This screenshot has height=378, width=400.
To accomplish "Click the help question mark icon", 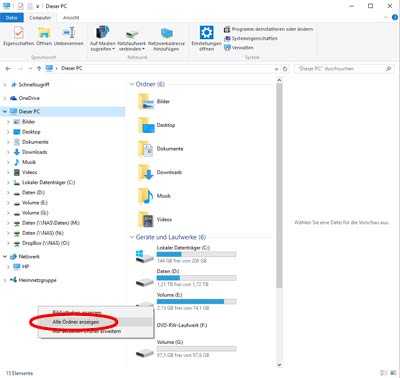I will point(395,17).
